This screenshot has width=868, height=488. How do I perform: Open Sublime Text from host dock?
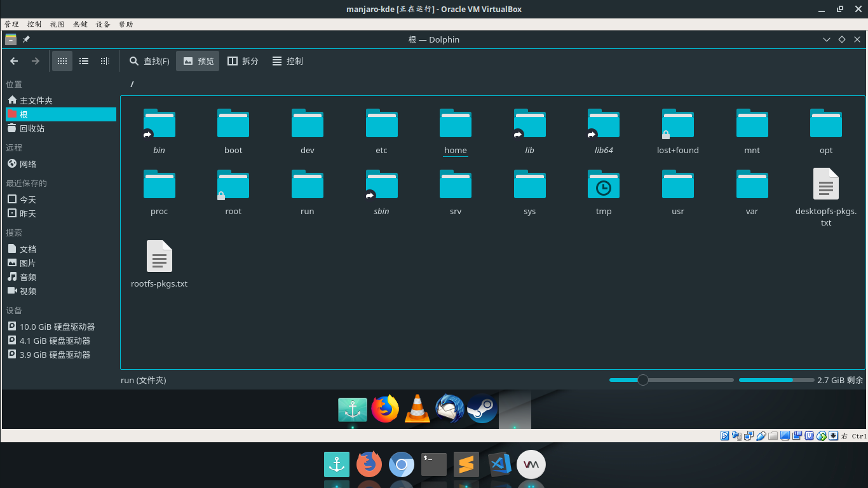pos(466,464)
